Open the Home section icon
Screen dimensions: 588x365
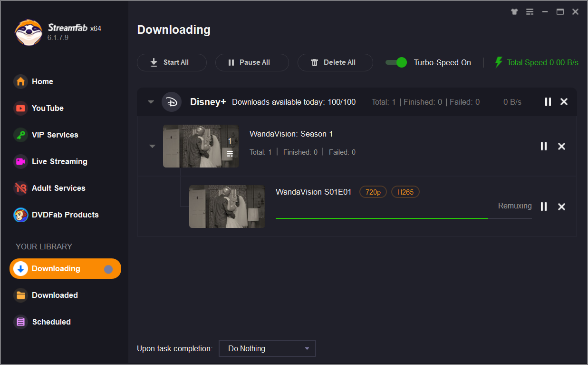click(x=20, y=81)
